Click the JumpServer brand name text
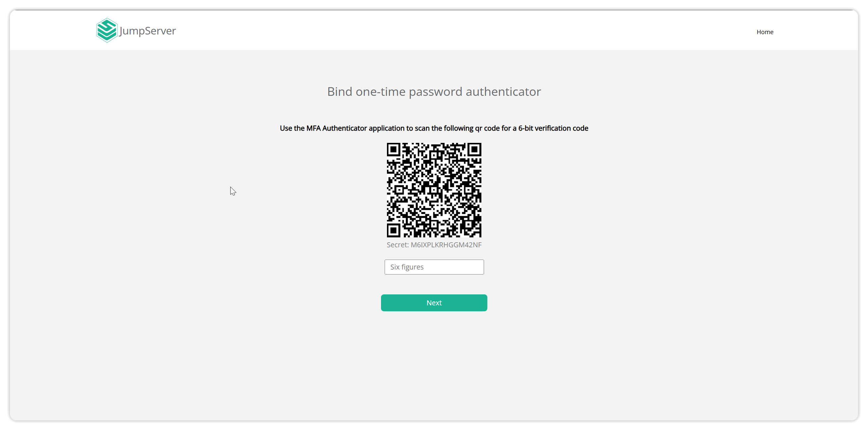This screenshot has width=868, height=427. click(x=147, y=31)
